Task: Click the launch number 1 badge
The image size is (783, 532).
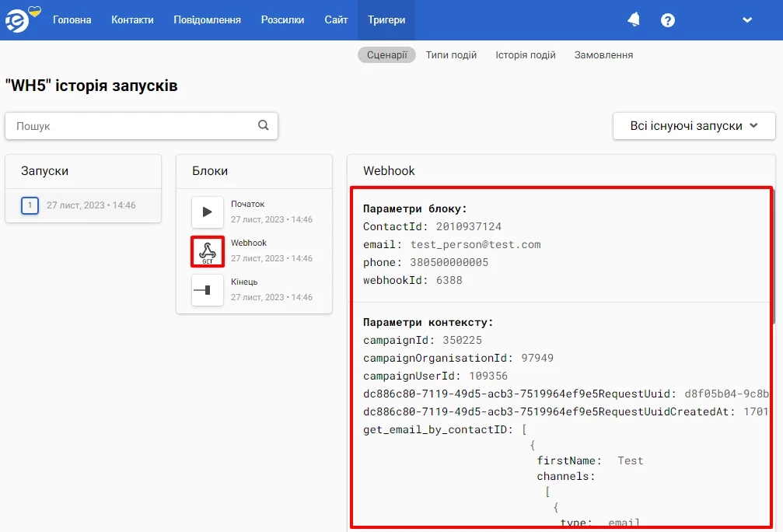Action: (x=30, y=205)
